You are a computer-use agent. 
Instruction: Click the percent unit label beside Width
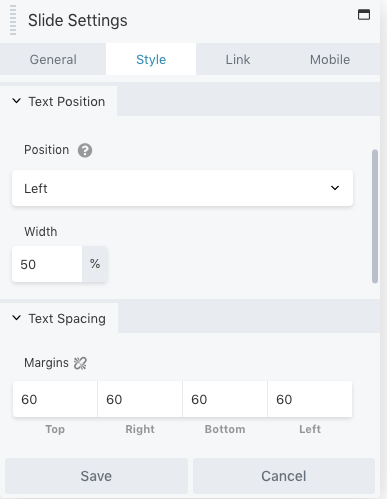pos(95,264)
